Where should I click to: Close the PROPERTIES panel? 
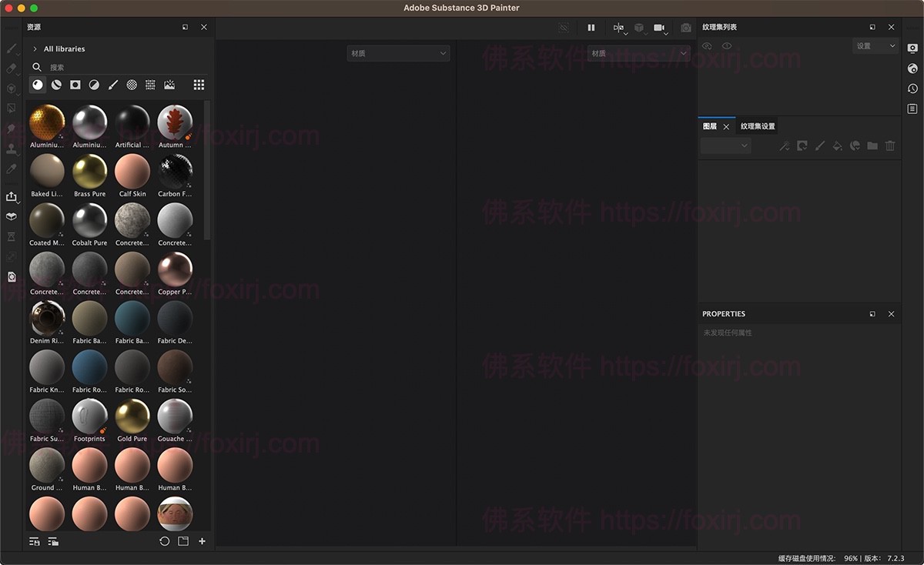(x=891, y=314)
